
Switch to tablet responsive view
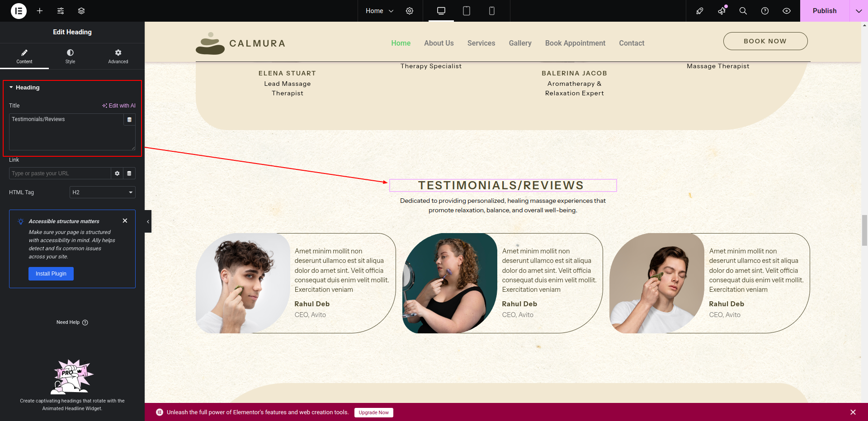(467, 11)
